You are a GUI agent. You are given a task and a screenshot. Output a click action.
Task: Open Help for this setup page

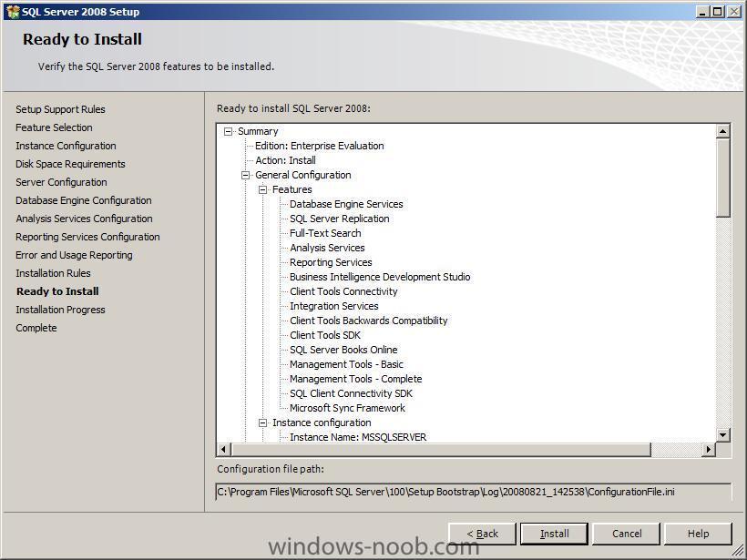pos(698,534)
